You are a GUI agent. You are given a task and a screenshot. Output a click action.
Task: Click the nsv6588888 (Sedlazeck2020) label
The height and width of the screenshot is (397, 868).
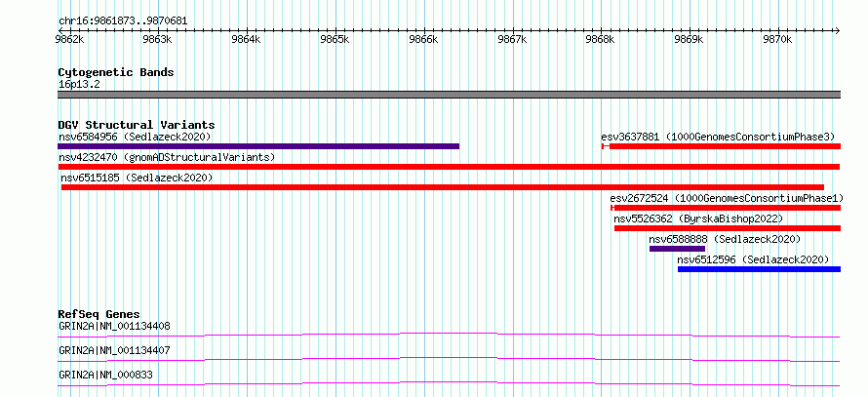click(726, 239)
